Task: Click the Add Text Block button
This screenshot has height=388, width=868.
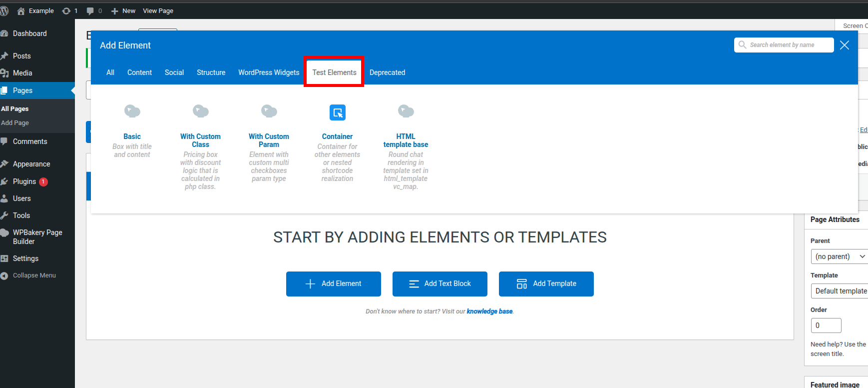Action: click(x=440, y=284)
